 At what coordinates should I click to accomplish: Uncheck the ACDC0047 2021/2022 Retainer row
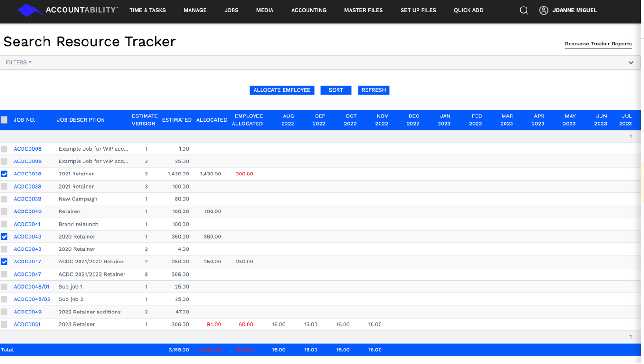point(5,261)
